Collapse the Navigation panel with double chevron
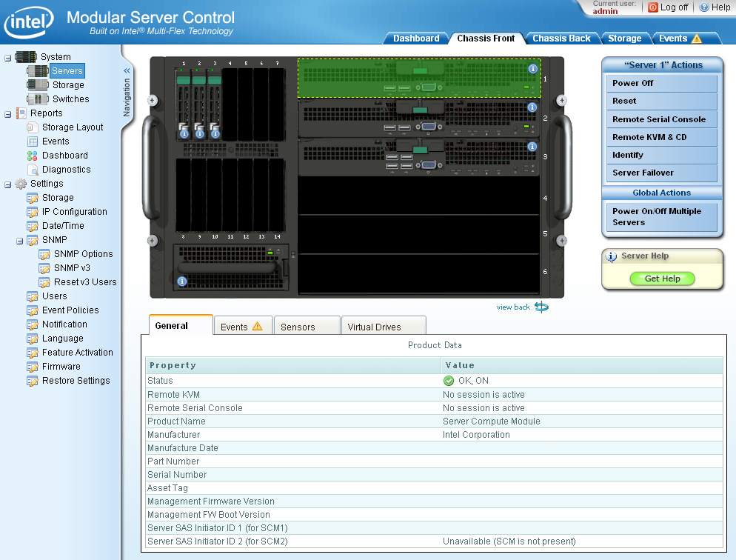 point(127,70)
